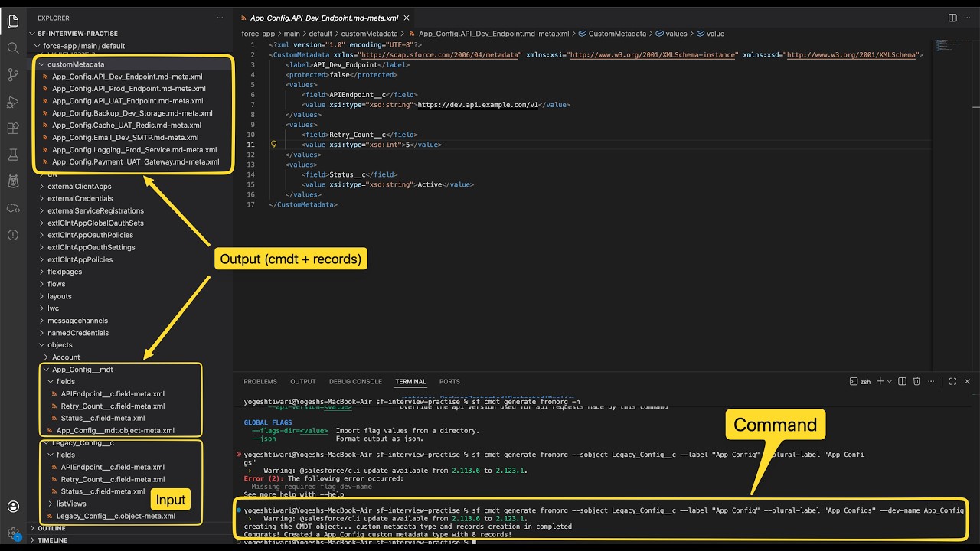The width and height of the screenshot is (980, 551).
Task: Open the terminal launch profile dropdown
Action: (890, 381)
